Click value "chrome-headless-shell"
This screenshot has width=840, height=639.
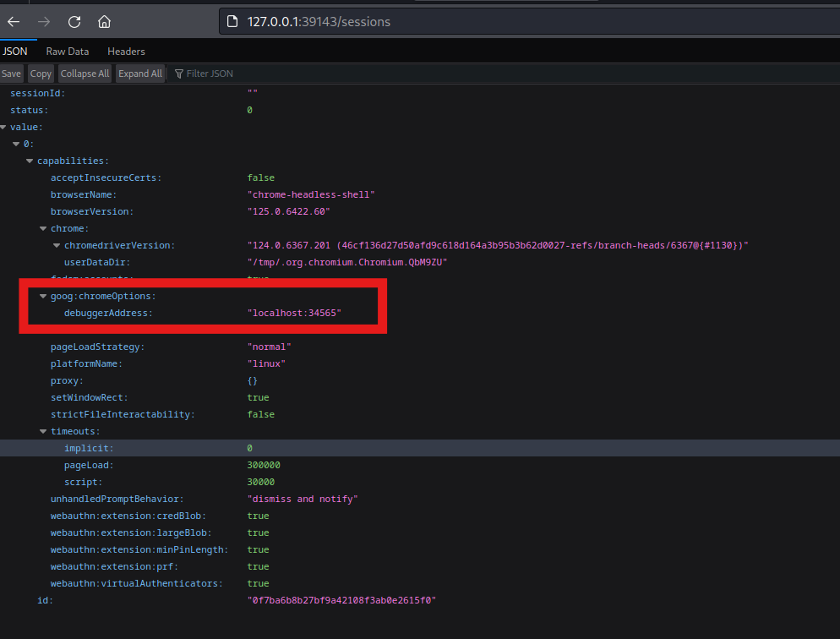coord(311,195)
